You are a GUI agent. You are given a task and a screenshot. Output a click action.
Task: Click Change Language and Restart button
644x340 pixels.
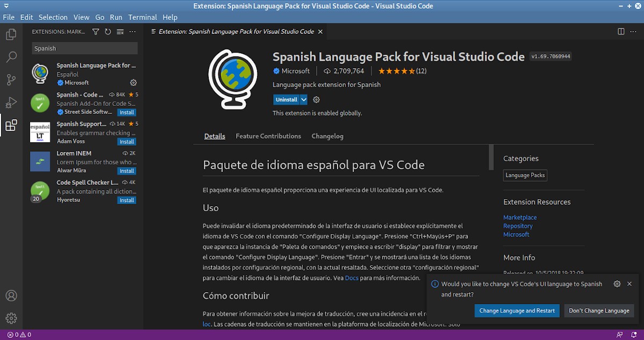click(x=517, y=311)
